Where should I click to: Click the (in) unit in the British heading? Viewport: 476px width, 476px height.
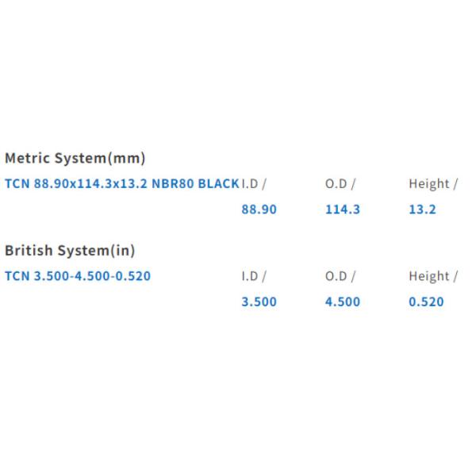[123, 251]
